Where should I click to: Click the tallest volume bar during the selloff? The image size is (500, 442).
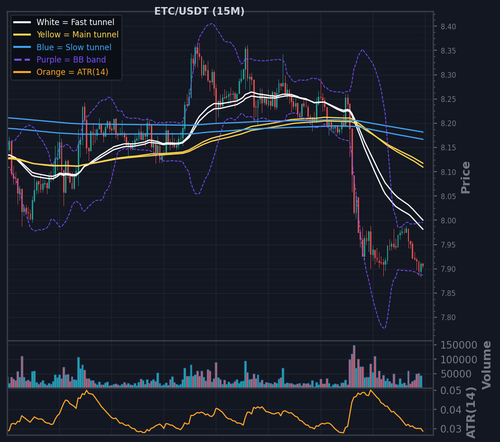tap(354, 366)
